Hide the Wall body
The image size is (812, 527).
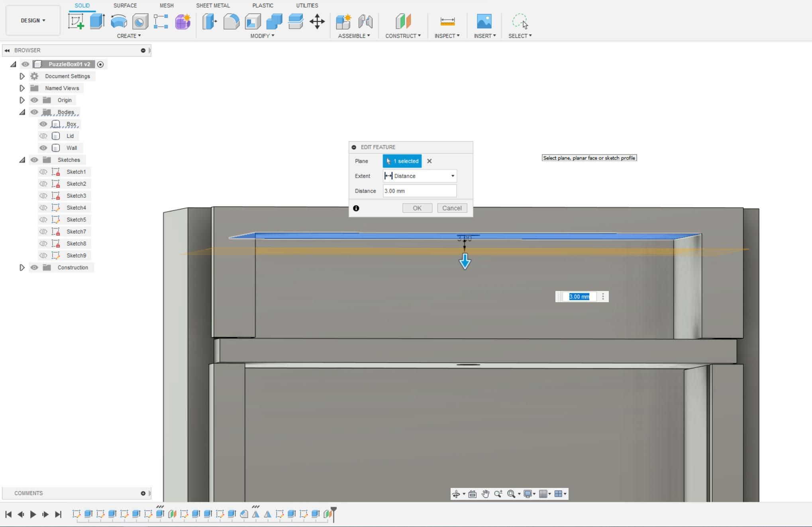coord(43,148)
